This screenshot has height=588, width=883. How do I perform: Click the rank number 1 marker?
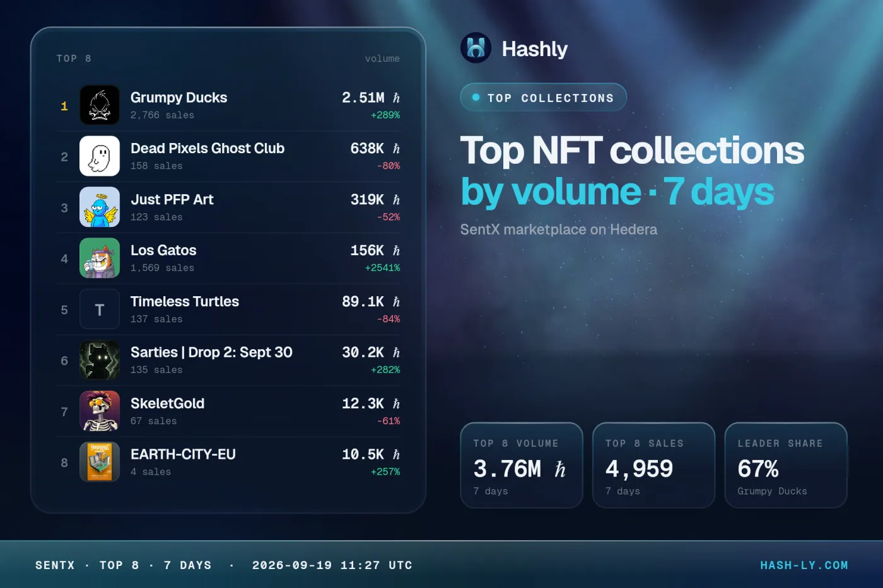64,106
